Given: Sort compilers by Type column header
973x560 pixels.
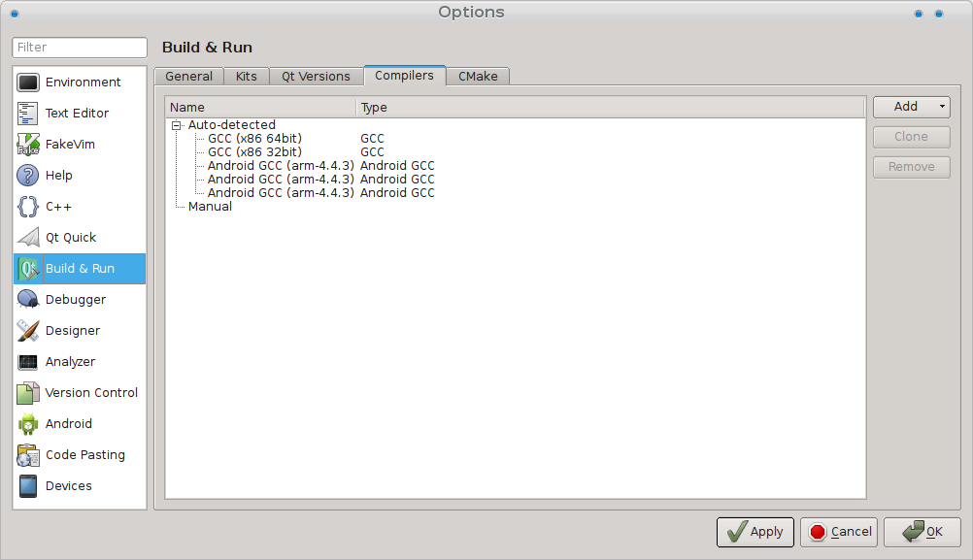Looking at the screenshot, I should 610,108.
